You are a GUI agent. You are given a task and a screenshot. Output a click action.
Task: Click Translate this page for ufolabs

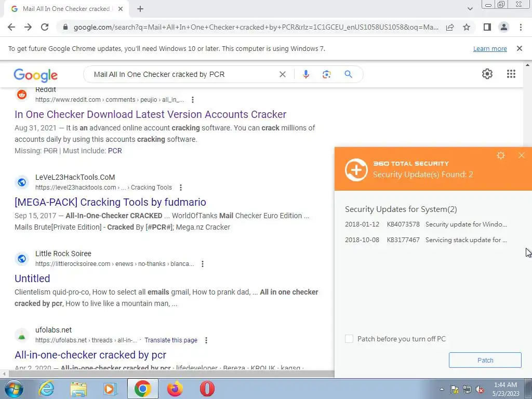pyautogui.click(x=171, y=340)
